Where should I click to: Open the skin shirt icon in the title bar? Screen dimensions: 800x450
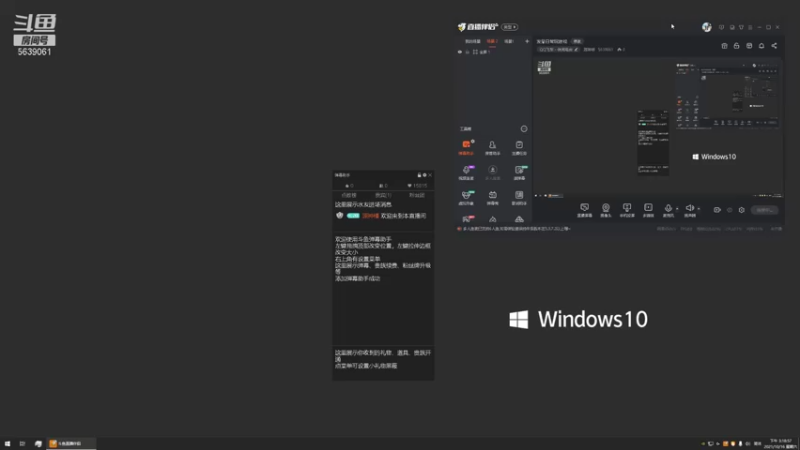pos(741,27)
